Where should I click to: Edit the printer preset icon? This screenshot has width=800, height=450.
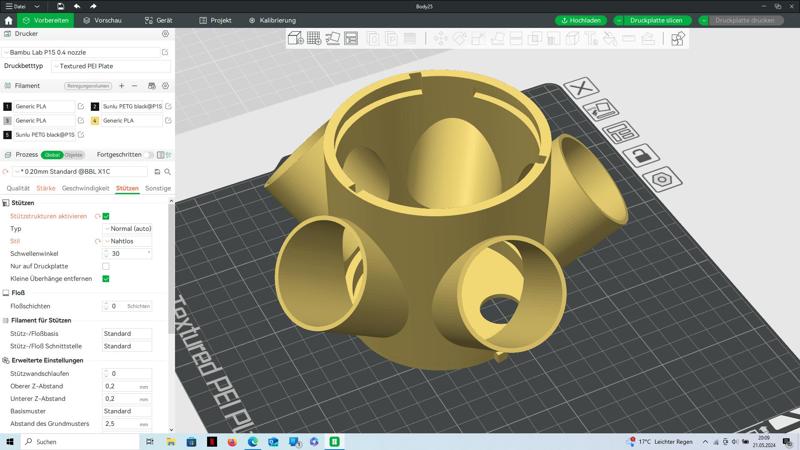coord(165,52)
